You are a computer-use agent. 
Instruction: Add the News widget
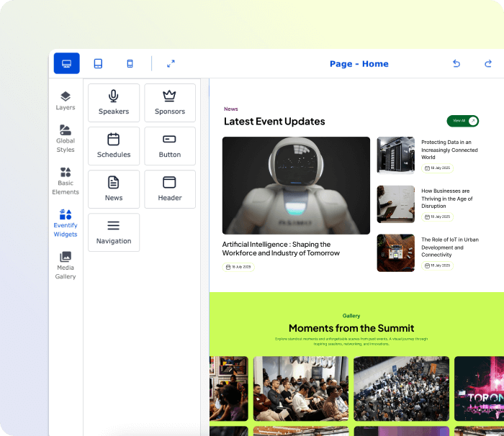click(x=114, y=189)
